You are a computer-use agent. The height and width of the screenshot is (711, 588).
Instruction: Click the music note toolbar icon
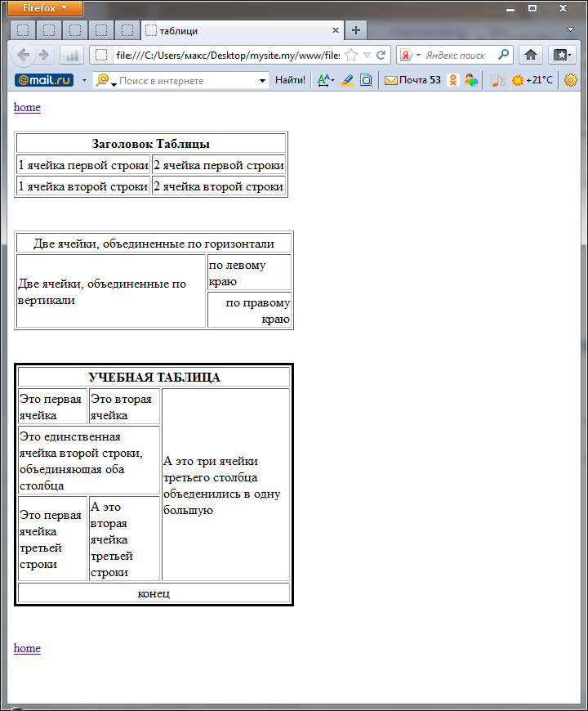497,80
